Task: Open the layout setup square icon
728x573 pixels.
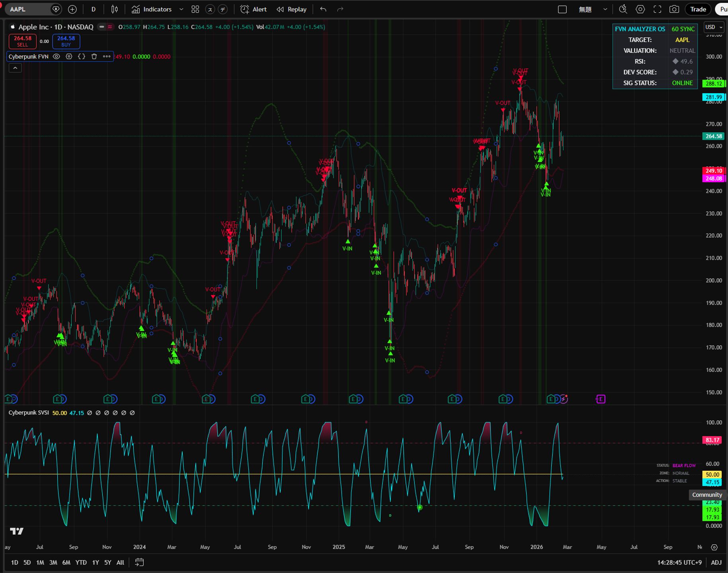Action: point(562,9)
